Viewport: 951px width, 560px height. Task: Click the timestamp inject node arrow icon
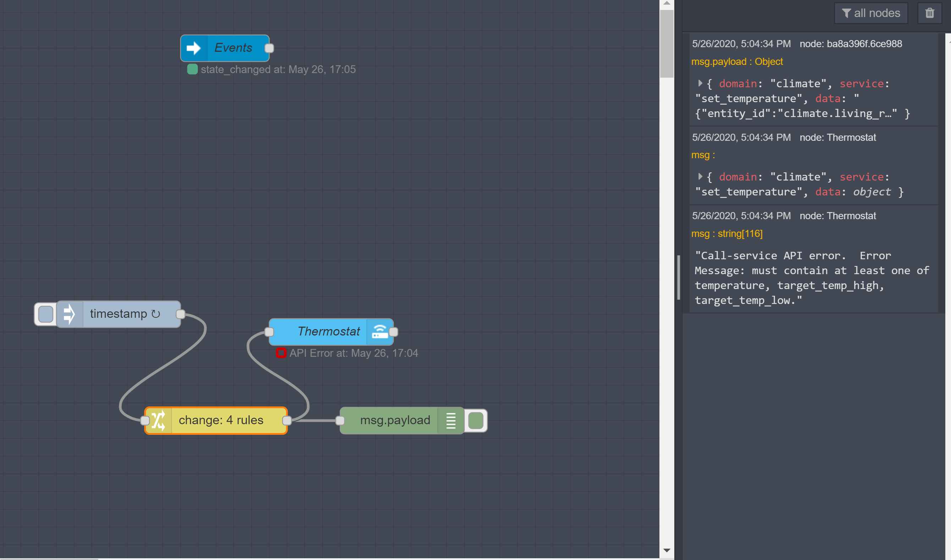click(70, 314)
